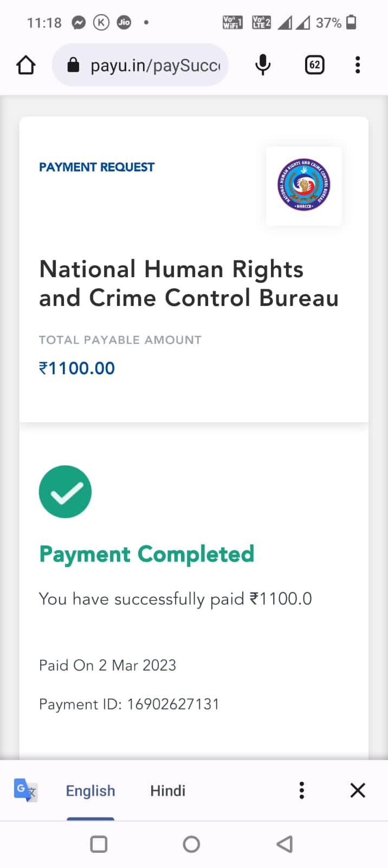Tap the National Human Rights and Crime Control Bureau heading
The height and width of the screenshot is (868, 388).
[189, 283]
